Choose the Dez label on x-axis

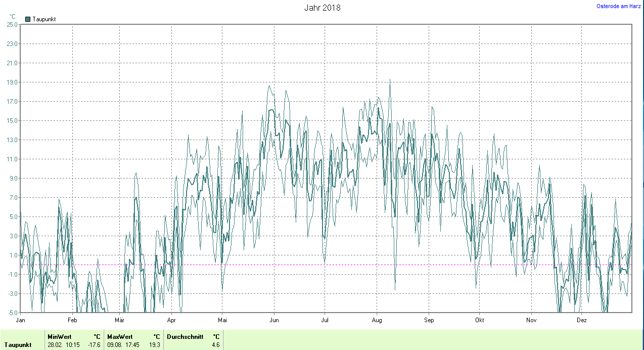click(582, 320)
